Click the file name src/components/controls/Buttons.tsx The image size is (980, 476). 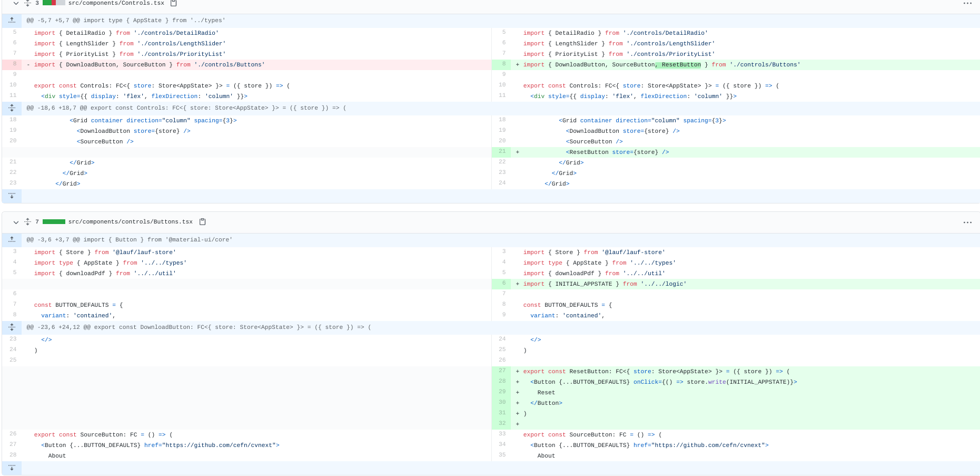131,222
